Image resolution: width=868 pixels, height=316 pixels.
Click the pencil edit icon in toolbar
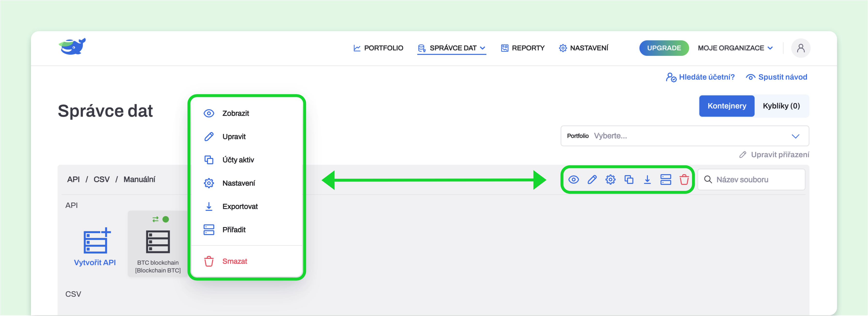point(592,179)
